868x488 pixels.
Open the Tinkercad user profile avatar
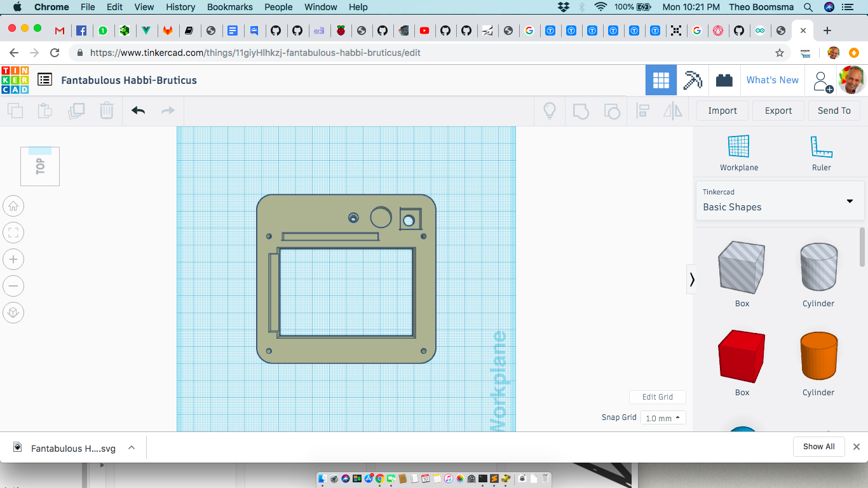point(852,80)
